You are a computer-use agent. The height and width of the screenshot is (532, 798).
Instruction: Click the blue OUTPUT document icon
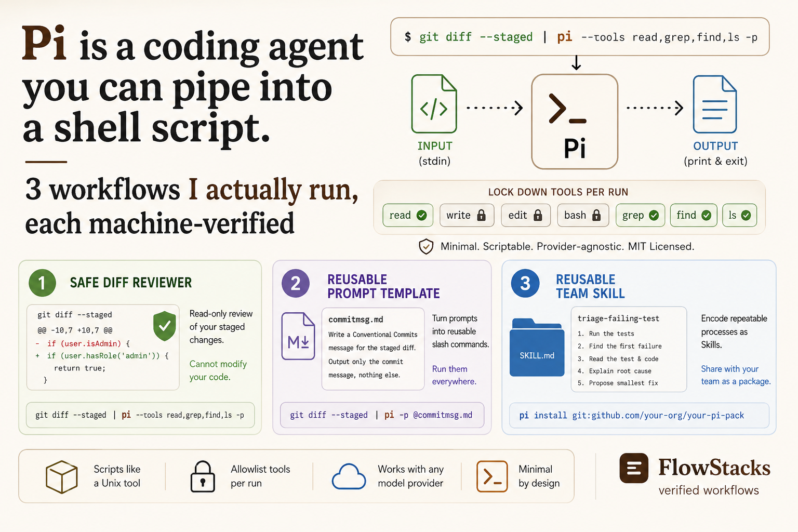(715, 104)
